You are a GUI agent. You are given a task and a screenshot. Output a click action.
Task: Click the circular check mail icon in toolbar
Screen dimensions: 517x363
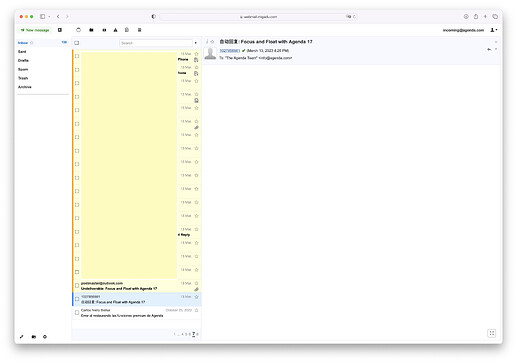point(78,30)
